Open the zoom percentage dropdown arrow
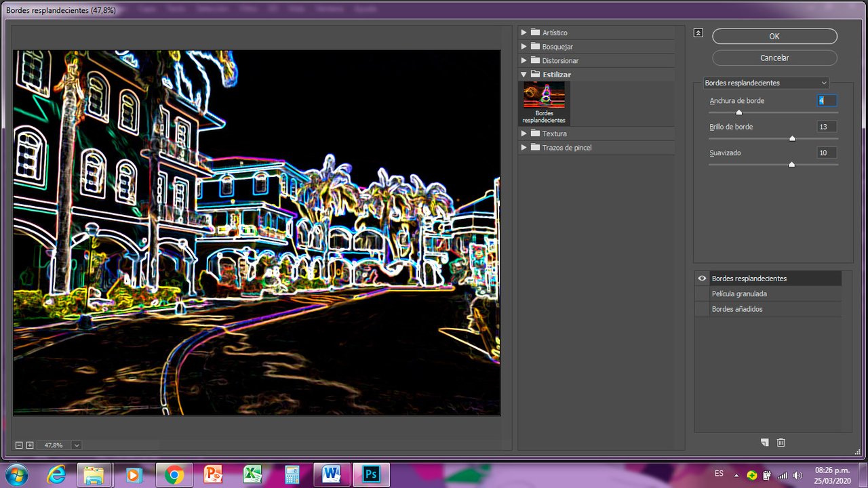 click(76, 445)
